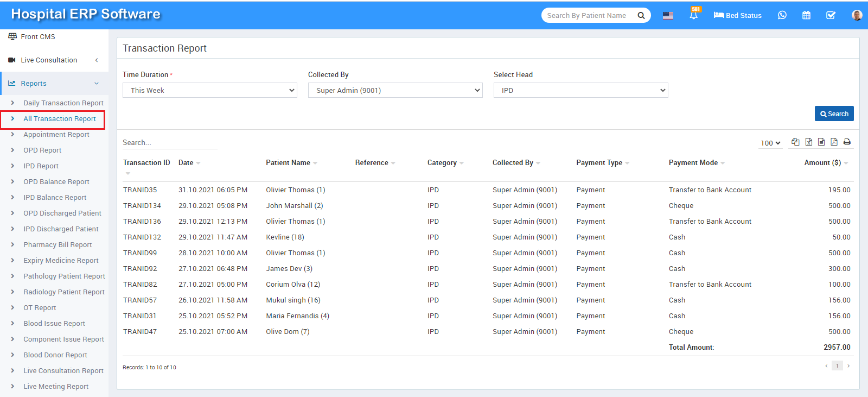Sort by Patient Name column
Viewport: 868px width, 397px height.
[291, 162]
